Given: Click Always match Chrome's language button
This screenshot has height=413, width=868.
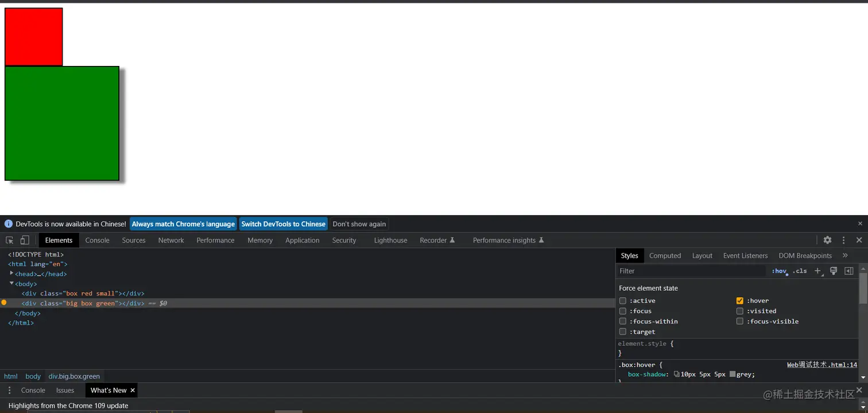Looking at the screenshot, I should (x=183, y=224).
